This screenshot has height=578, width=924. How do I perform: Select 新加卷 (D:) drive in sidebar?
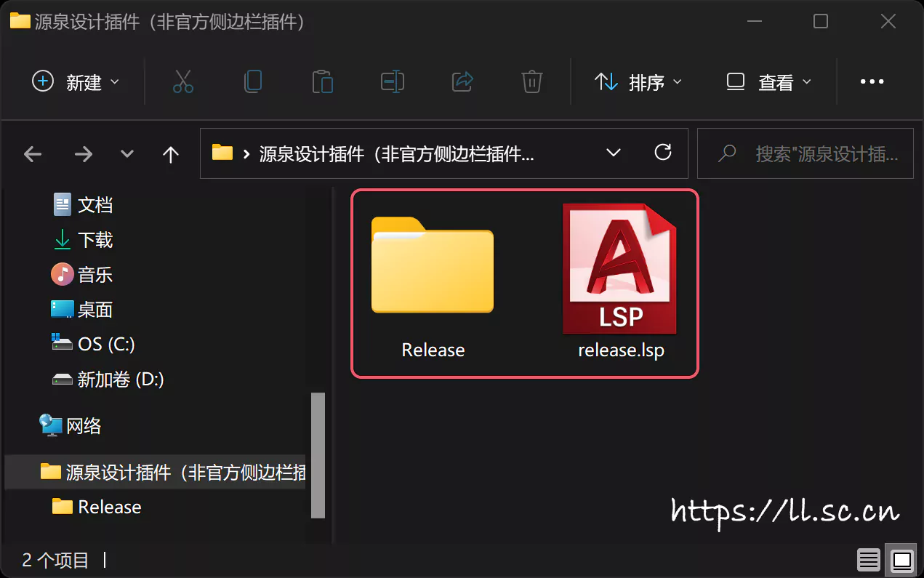pyautogui.click(x=108, y=380)
